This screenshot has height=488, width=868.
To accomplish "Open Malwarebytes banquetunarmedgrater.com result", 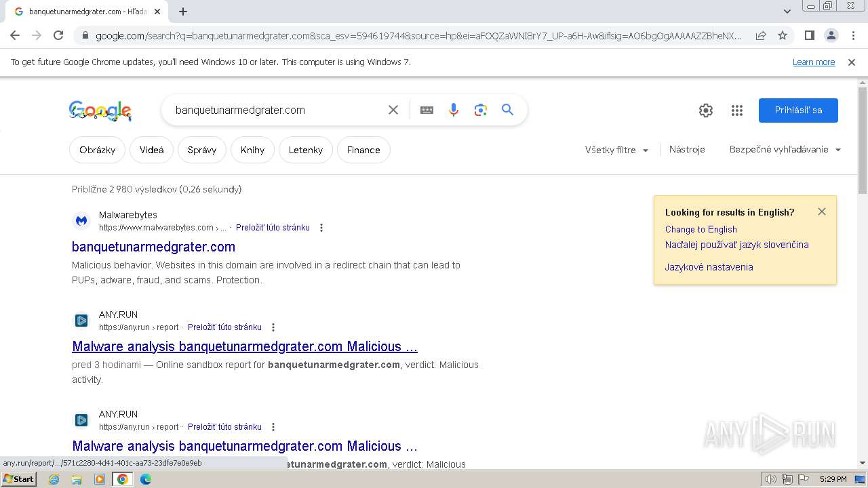I will [x=154, y=247].
